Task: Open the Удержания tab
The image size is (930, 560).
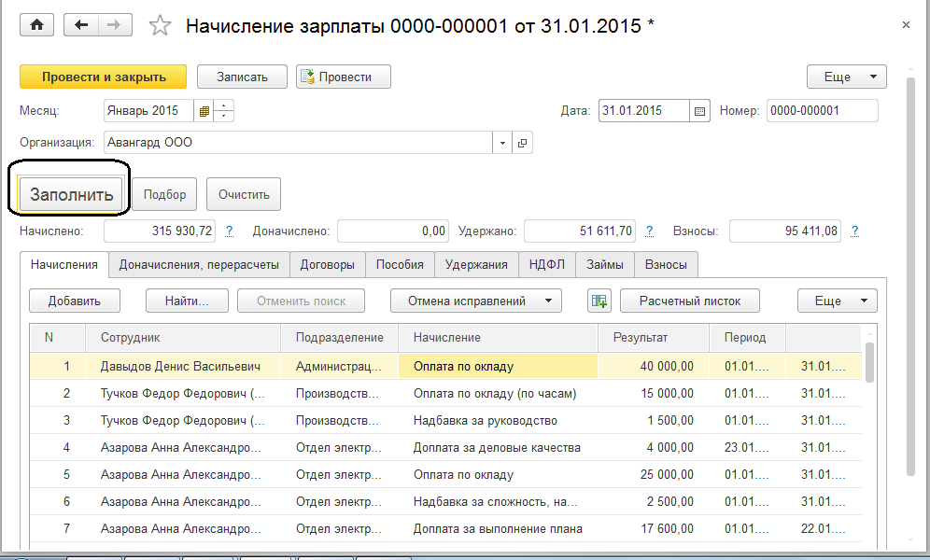Action: click(476, 264)
